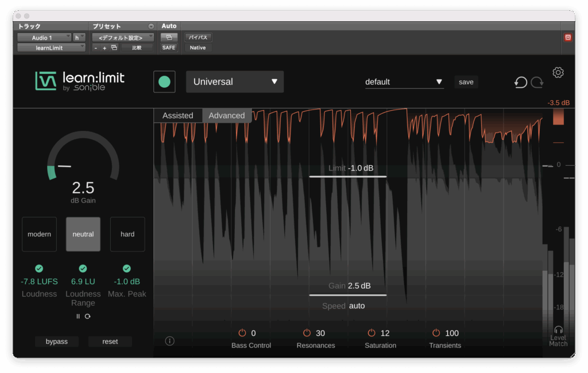The width and height of the screenshot is (588, 373).
Task: Click the Loudness green checkmark
Action: click(39, 269)
